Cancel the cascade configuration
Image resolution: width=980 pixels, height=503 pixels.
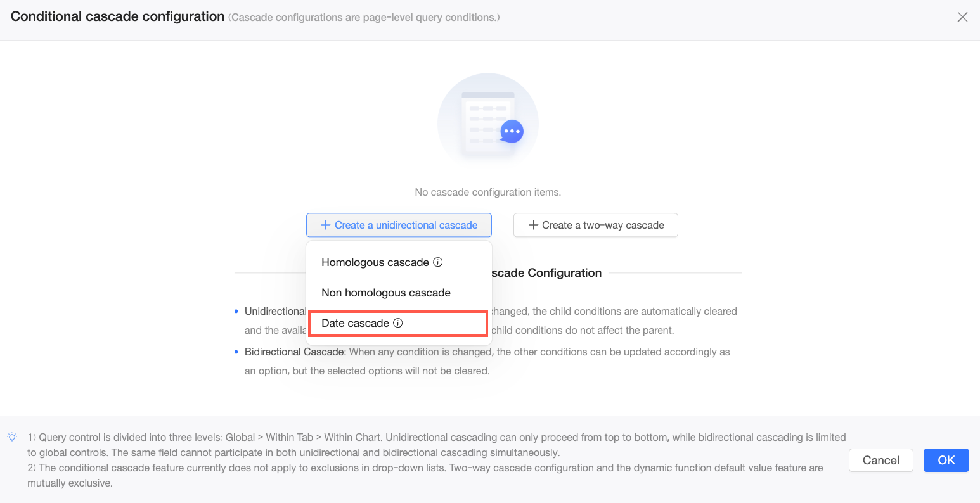pos(880,461)
